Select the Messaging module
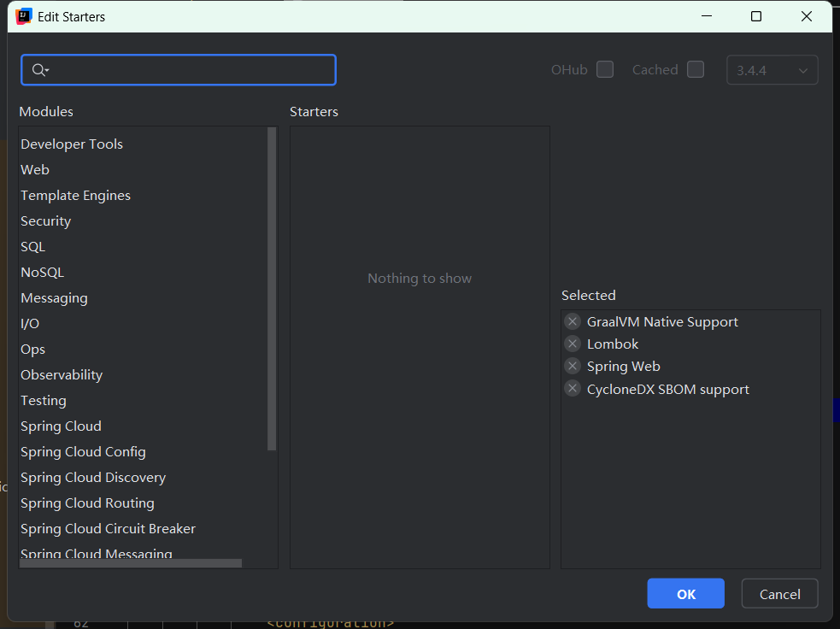The height and width of the screenshot is (629, 840). coord(144,298)
